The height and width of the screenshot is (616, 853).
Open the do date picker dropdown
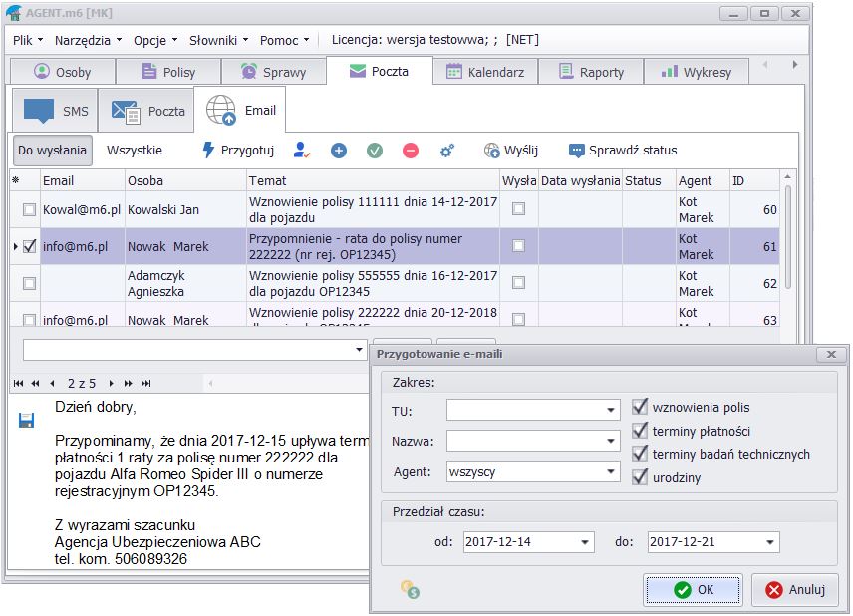[x=770, y=542]
